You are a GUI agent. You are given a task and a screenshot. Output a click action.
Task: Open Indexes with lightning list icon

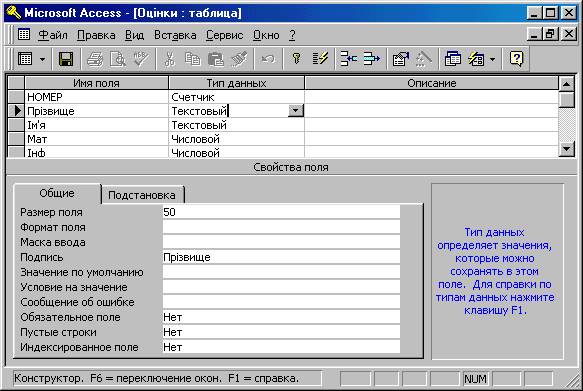[x=320, y=59]
